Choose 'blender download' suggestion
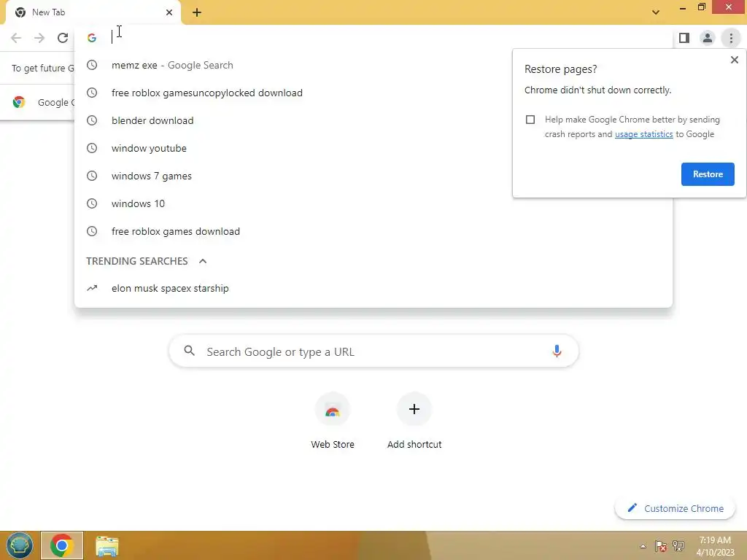Viewport: 747px width, 560px height. (373, 120)
